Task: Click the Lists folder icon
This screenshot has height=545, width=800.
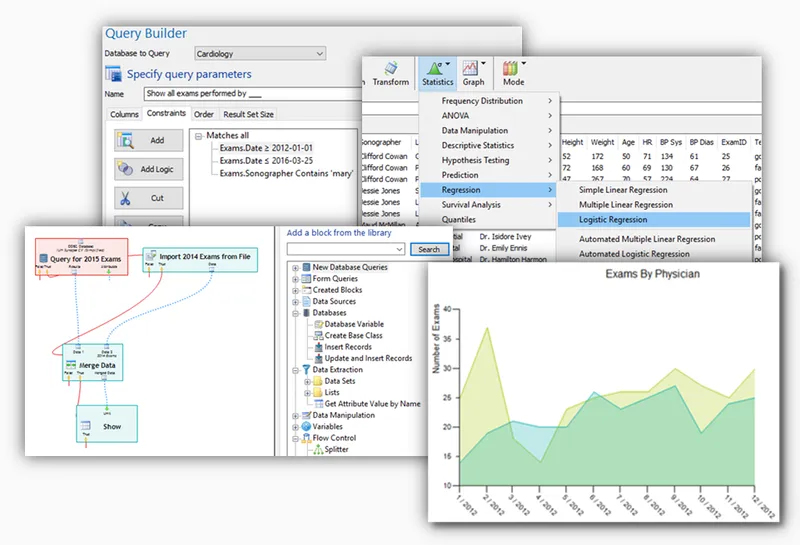Action: pos(318,392)
